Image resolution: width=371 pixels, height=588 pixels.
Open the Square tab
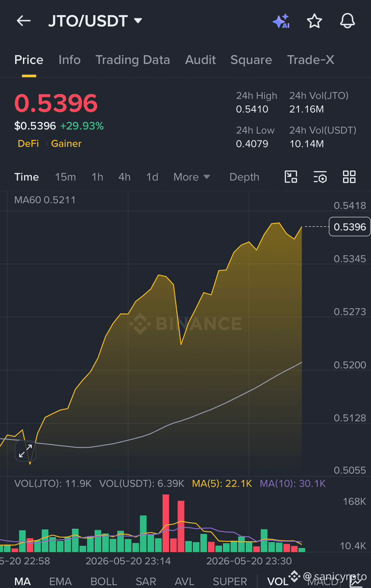[251, 60]
